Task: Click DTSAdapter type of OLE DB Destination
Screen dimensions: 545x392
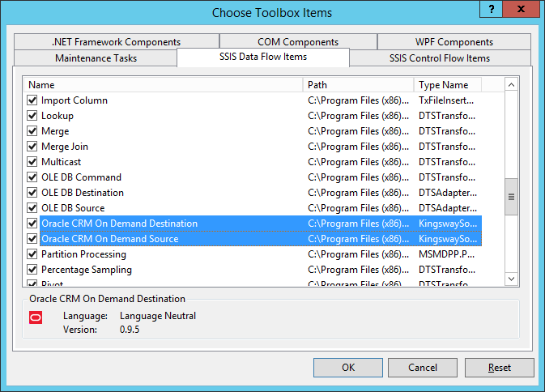Action: (x=448, y=193)
